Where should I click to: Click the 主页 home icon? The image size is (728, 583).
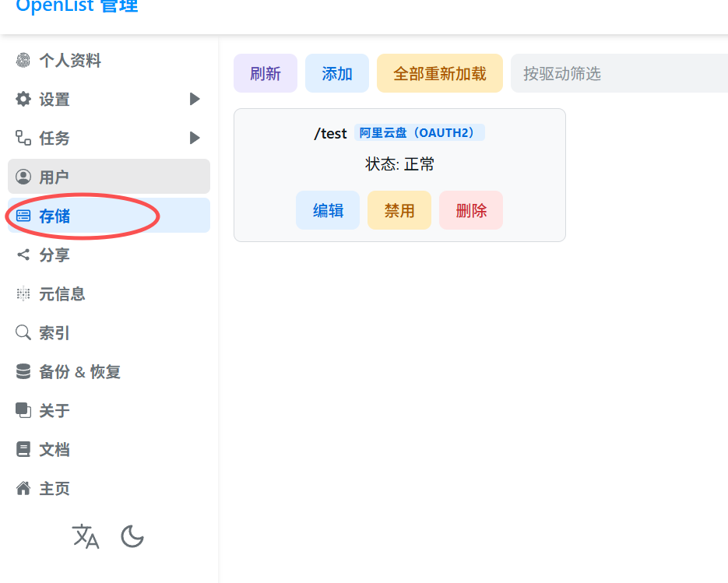click(x=23, y=488)
